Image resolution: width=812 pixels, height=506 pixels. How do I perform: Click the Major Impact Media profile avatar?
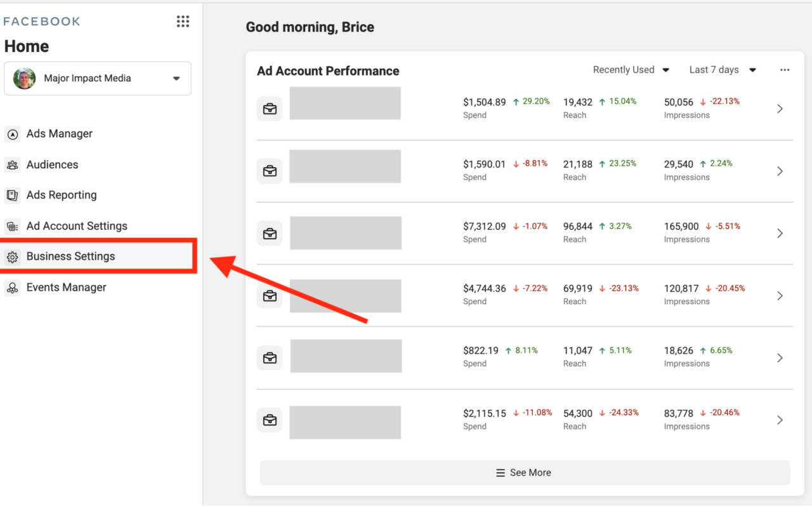(x=24, y=78)
